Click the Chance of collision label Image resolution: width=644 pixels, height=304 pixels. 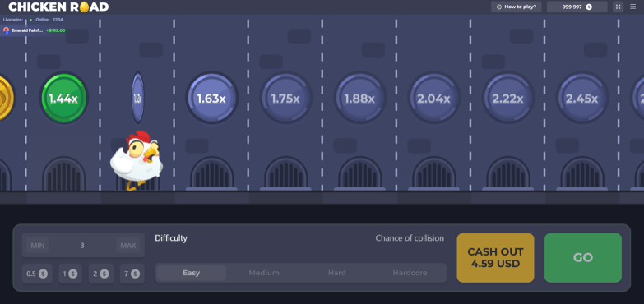(x=410, y=238)
